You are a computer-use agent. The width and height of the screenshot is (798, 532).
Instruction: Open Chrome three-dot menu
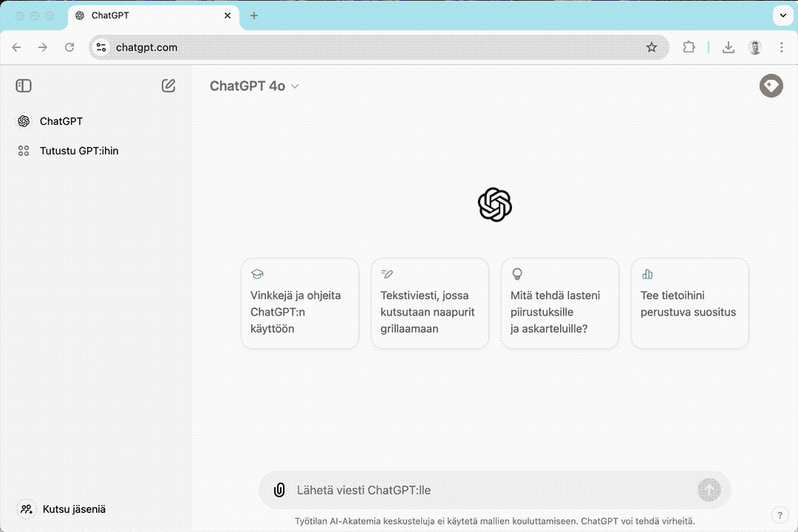pyautogui.click(x=782, y=47)
